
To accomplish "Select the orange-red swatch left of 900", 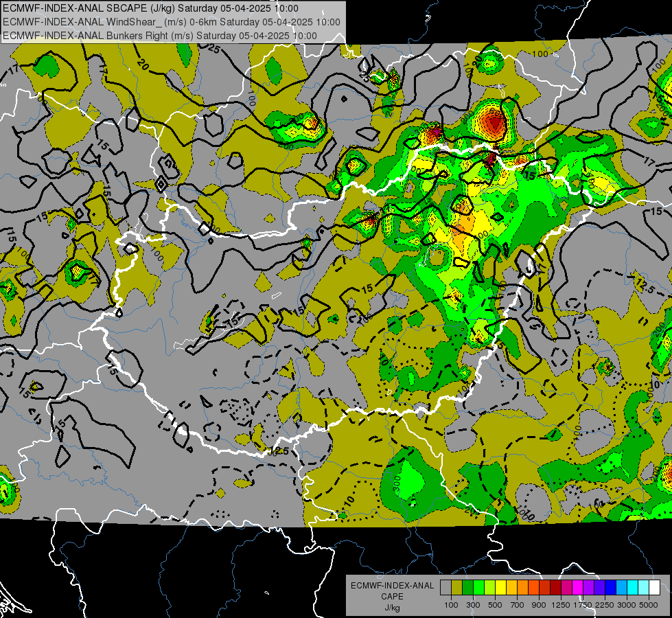I will (533, 588).
